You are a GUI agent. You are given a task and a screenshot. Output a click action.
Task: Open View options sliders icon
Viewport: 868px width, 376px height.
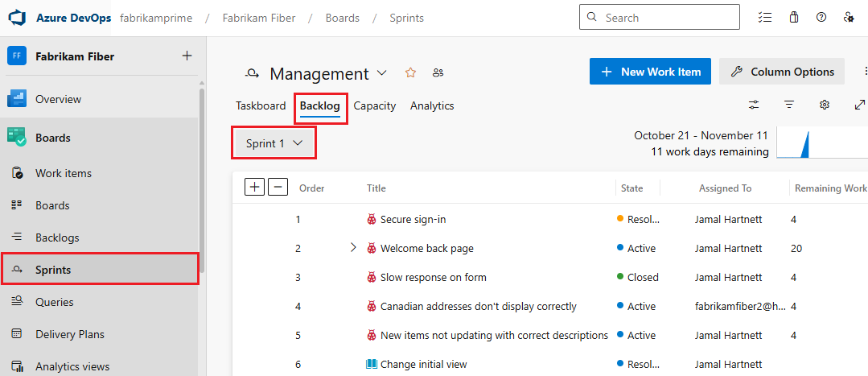coord(754,105)
